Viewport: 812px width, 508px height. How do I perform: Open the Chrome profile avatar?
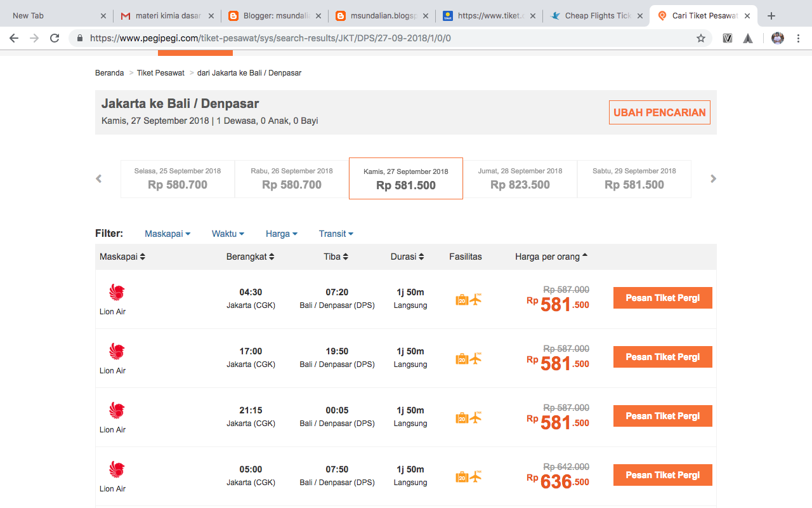point(778,38)
